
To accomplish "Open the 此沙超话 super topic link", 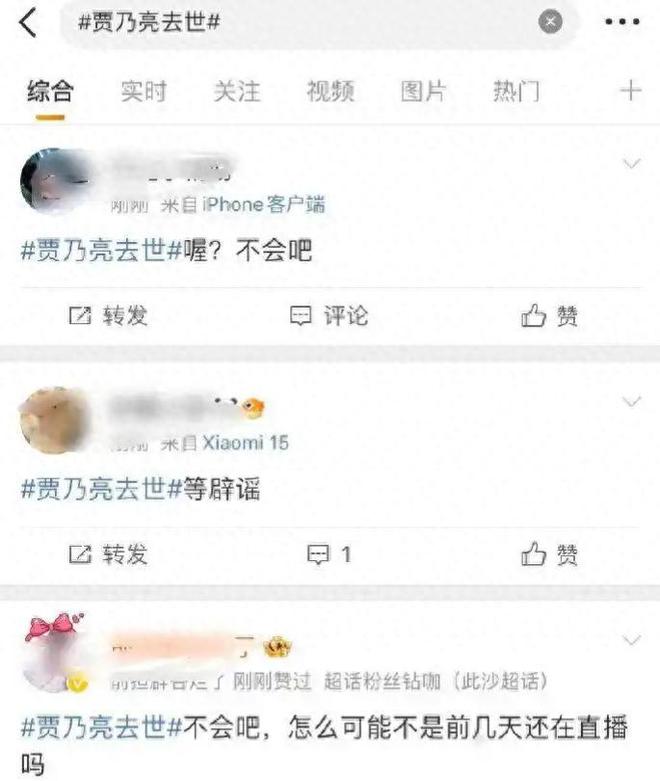I will pyautogui.click(x=502, y=681).
